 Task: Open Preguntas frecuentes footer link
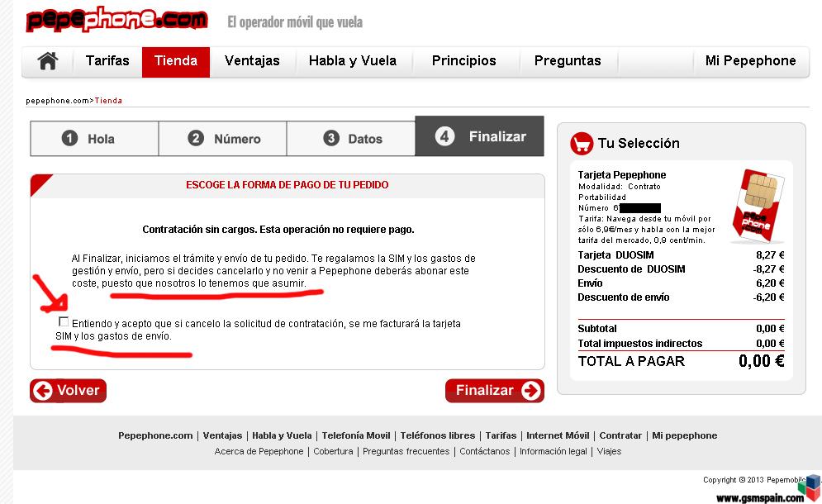(x=406, y=451)
